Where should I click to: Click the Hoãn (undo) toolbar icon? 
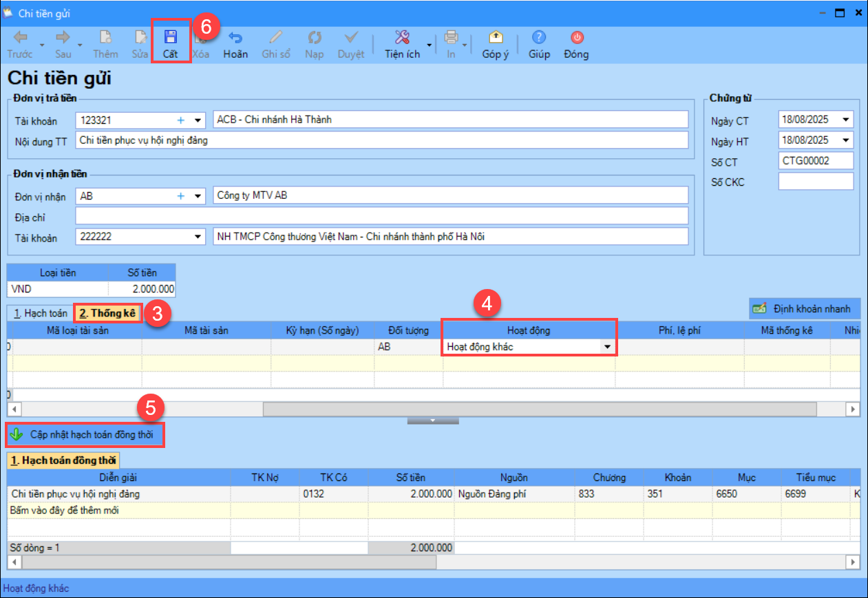pos(235,38)
